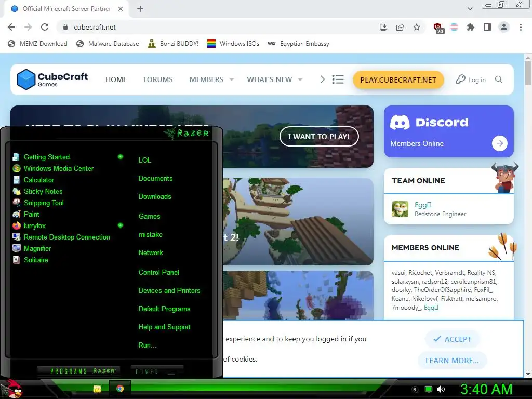The image size is (532, 399).
Task: Click the browser forward arrow
Action: pos(28,27)
